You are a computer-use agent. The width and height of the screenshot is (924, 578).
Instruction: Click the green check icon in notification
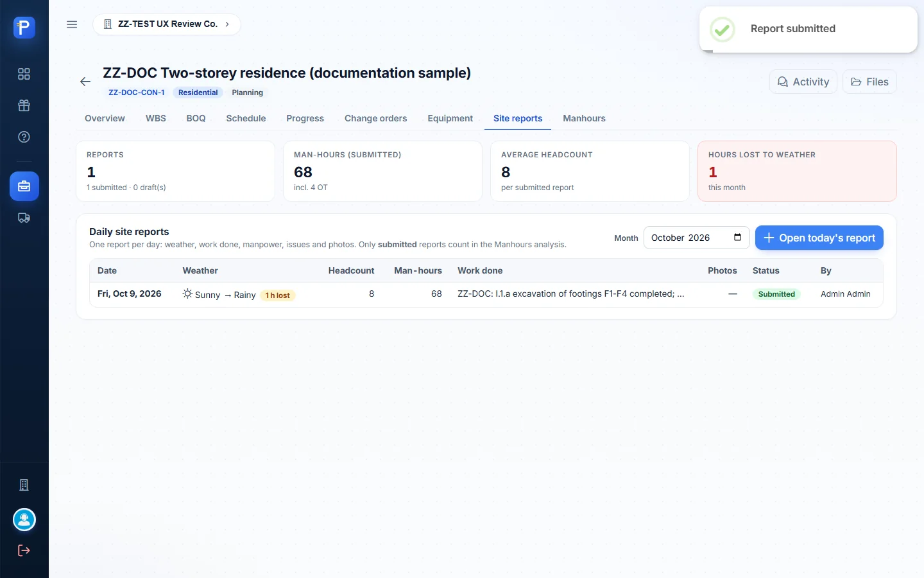point(723,29)
